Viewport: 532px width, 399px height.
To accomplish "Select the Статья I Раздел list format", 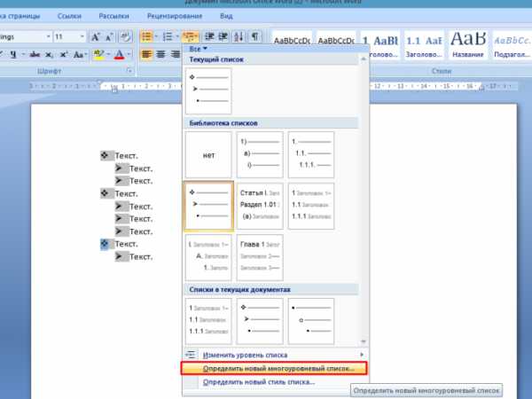I will [x=260, y=206].
